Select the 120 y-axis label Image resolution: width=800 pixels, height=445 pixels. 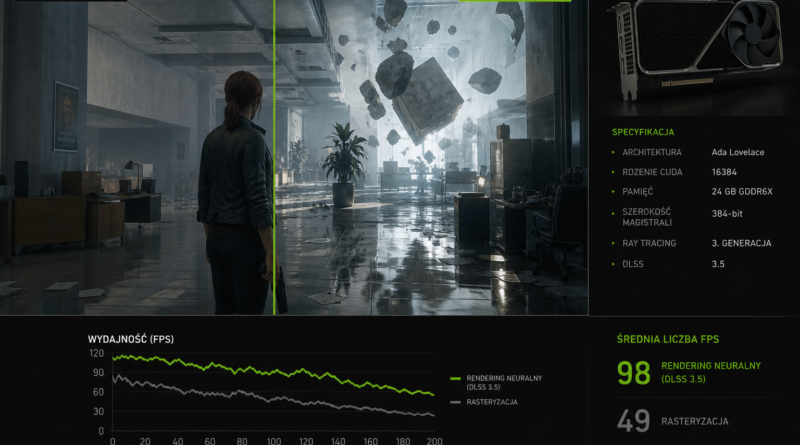pos(96,353)
